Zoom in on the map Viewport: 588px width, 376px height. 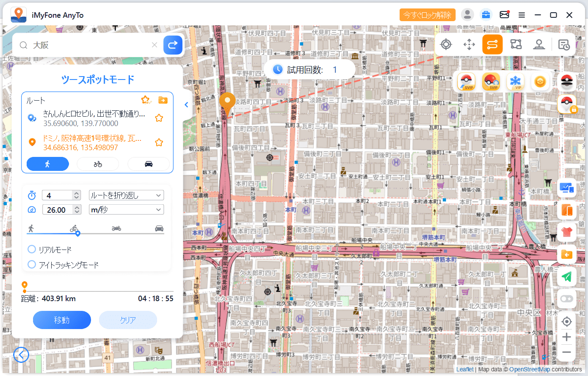click(566, 337)
